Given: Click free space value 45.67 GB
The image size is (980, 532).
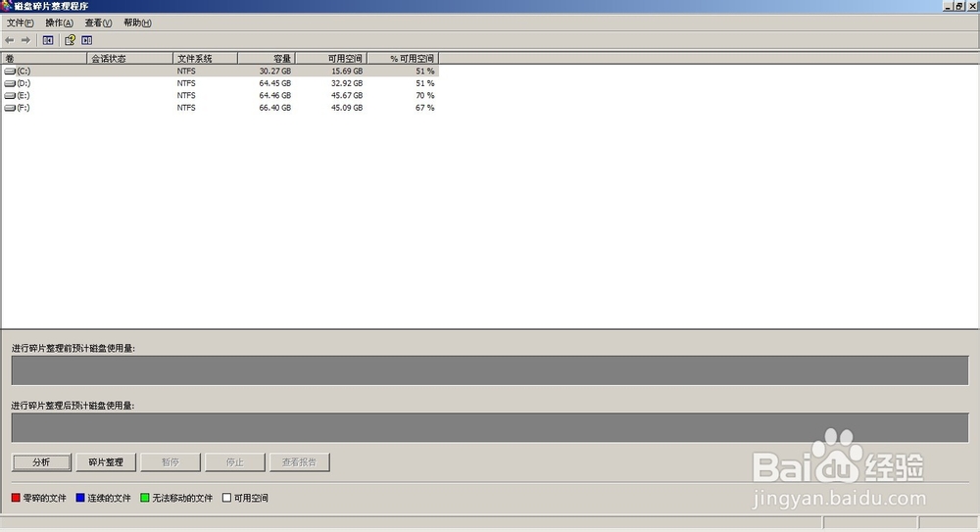Looking at the screenshot, I should 347,96.
